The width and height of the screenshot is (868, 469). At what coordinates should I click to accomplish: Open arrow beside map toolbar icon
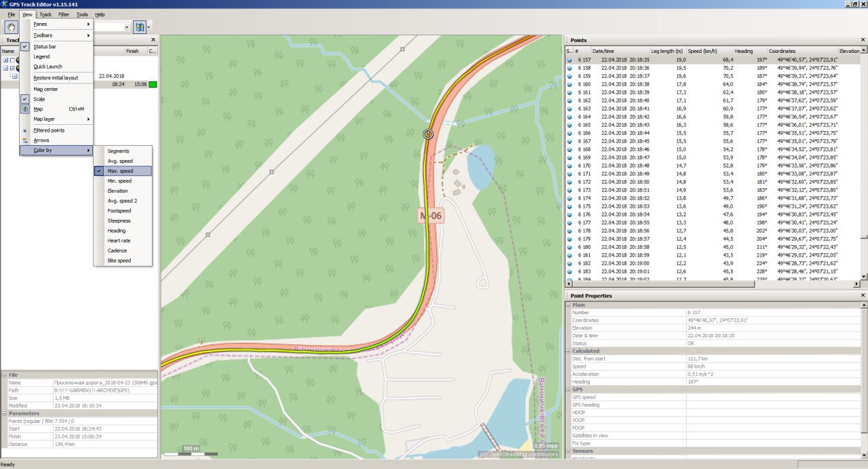click(149, 27)
